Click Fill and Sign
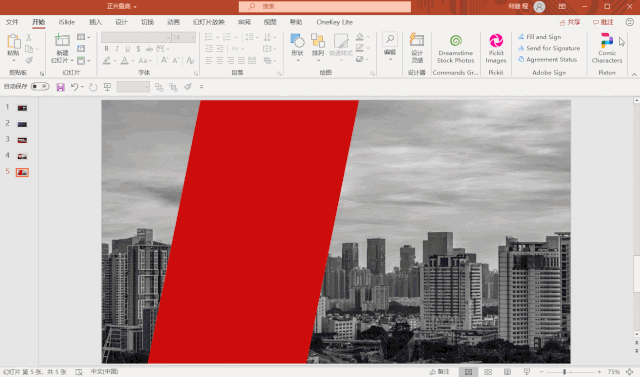The image size is (640, 377). coord(540,37)
